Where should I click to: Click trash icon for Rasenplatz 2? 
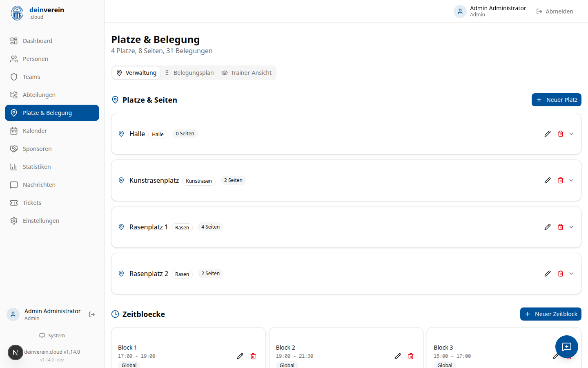pos(561,274)
